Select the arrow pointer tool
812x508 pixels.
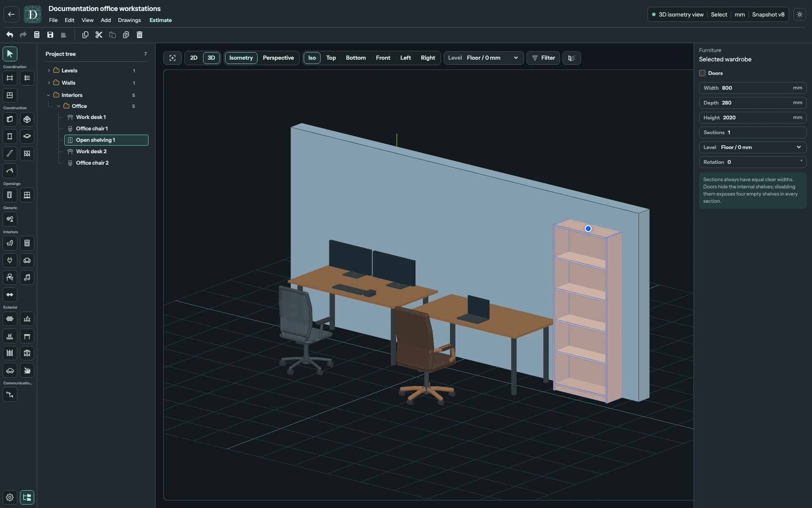click(10, 54)
